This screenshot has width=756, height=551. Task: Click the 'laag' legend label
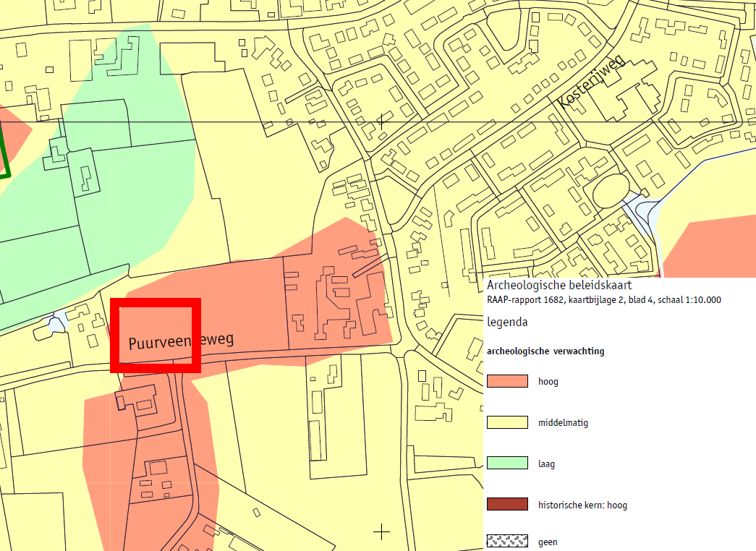tap(546, 464)
